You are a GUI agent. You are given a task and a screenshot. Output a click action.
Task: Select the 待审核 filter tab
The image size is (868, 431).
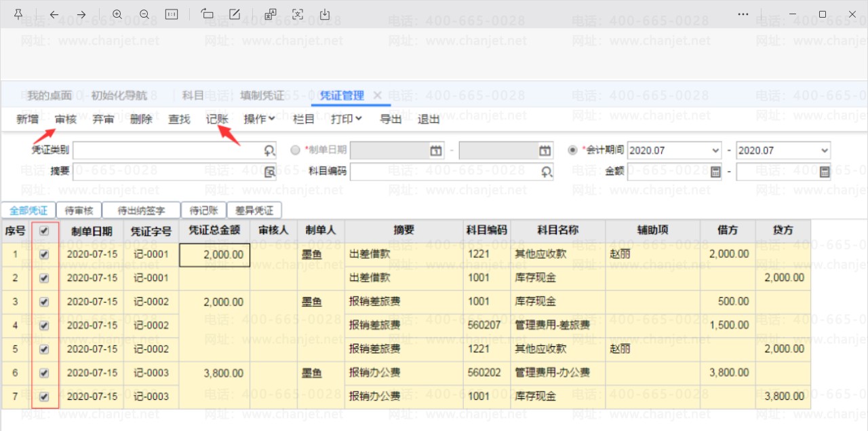tap(79, 210)
